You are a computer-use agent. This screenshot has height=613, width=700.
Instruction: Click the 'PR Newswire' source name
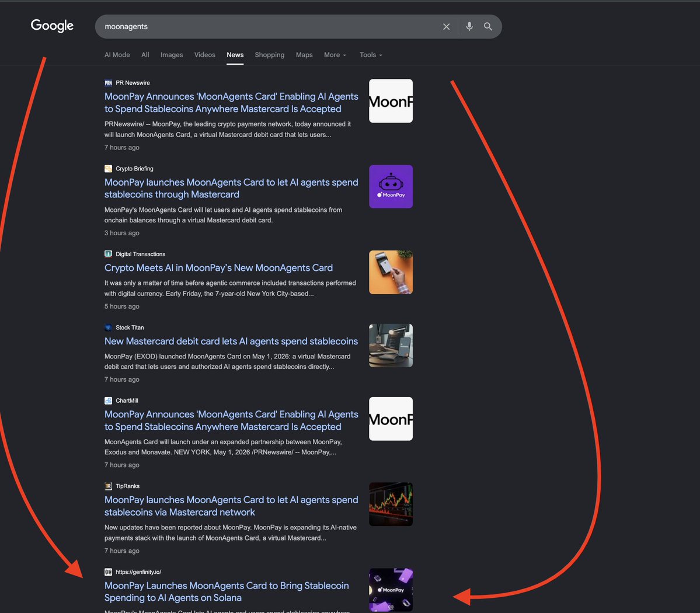(133, 83)
